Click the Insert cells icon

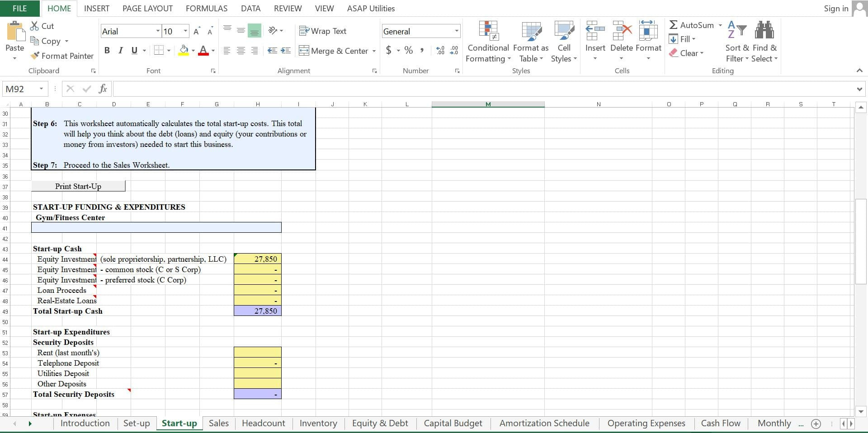(x=595, y=31)
